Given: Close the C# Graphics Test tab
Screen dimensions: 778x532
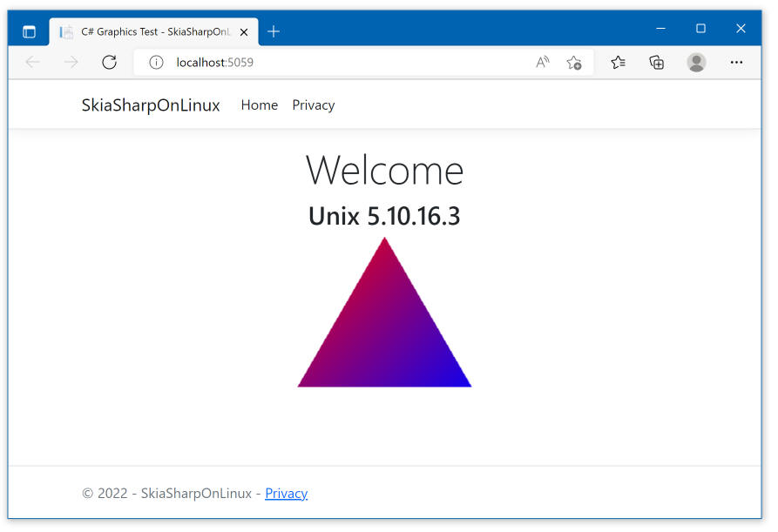Looking at the screenshot, I should (x=244, y=32).
